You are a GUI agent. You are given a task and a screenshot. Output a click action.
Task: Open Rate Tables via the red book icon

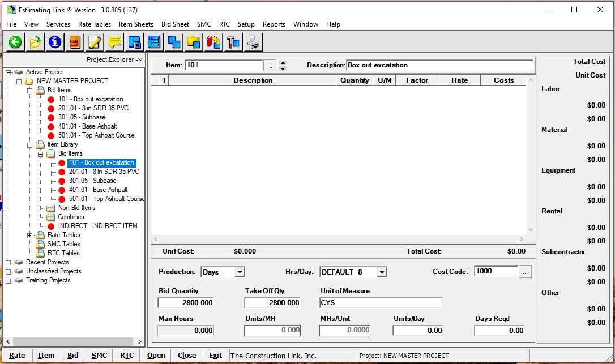(x=74, y=42)
